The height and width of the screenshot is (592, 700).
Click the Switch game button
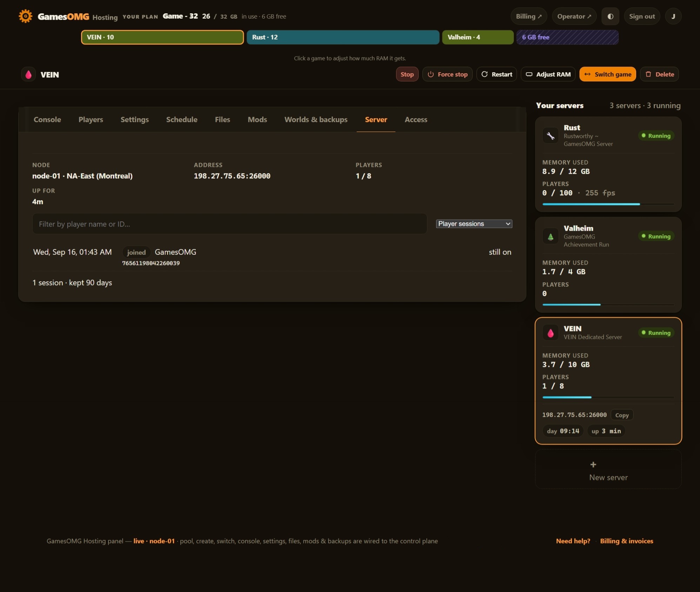point(607,74)
